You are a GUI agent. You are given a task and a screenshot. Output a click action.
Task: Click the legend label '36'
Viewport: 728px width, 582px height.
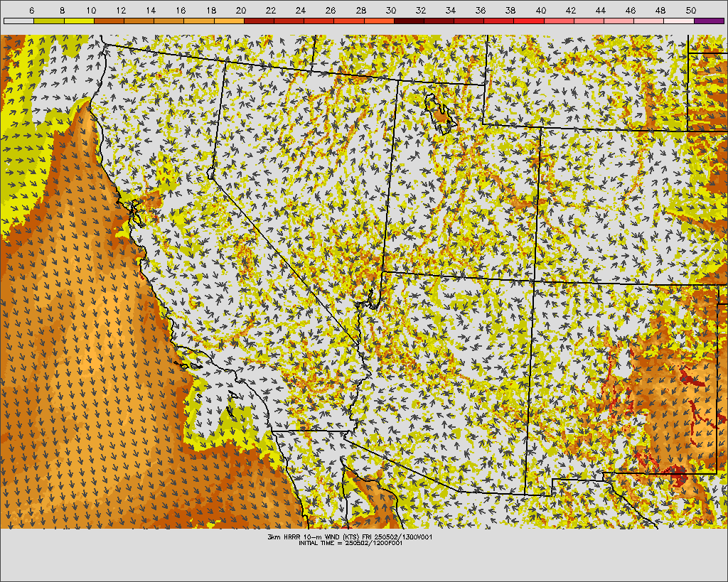(481, 10)
